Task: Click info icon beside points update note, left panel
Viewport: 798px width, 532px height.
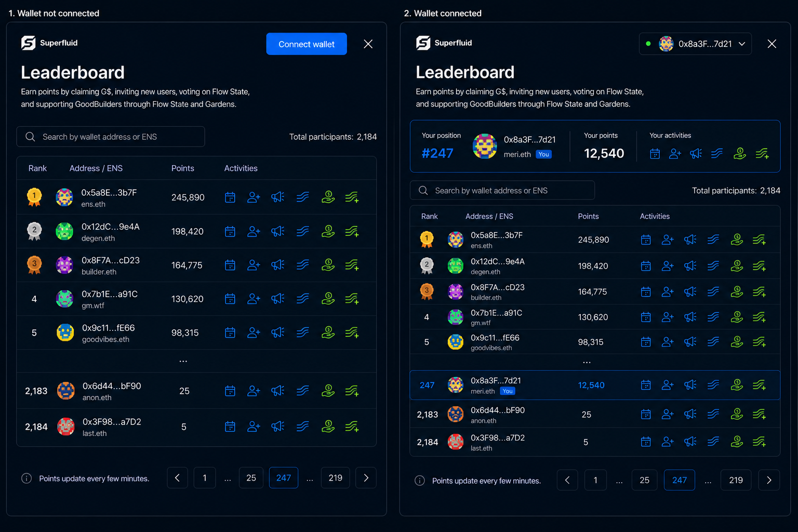Action: click(x=26, y=478)
